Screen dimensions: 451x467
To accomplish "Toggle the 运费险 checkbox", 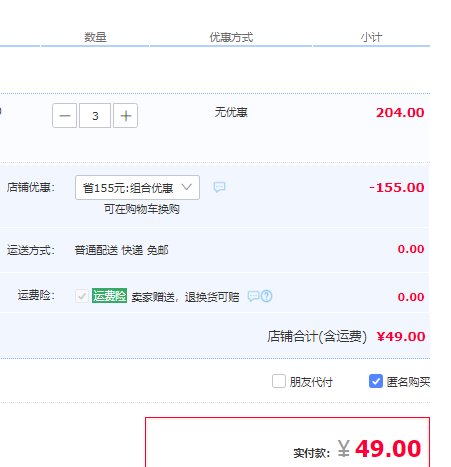I will (x=82, y=296).
